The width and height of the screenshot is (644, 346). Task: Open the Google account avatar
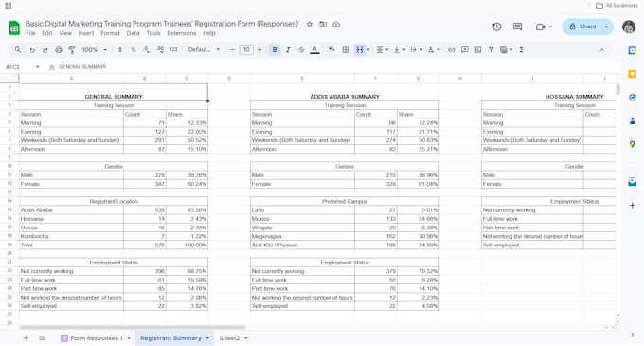click(x=629, y=27)
